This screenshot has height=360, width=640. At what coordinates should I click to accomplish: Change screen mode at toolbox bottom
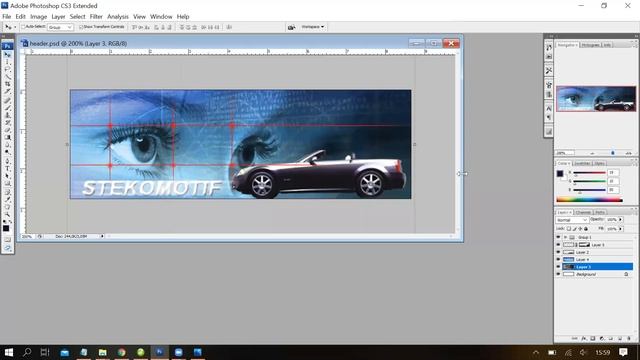[7, 248]
